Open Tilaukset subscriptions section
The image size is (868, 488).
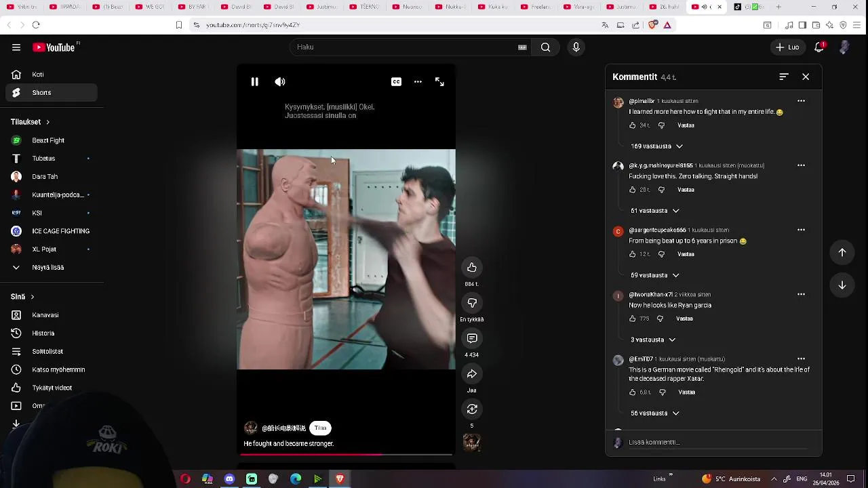click(x=31, y=122)
